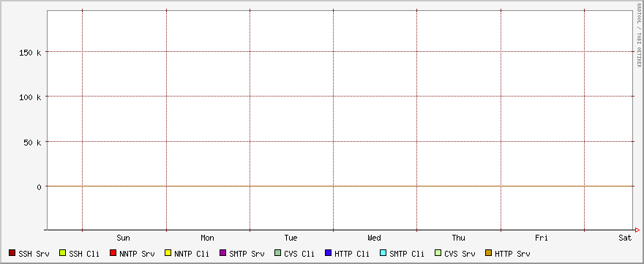This screenshot has width=644, height=264.
Task: Click the CVS Cli green legend swatch
Action: point(277,253)
